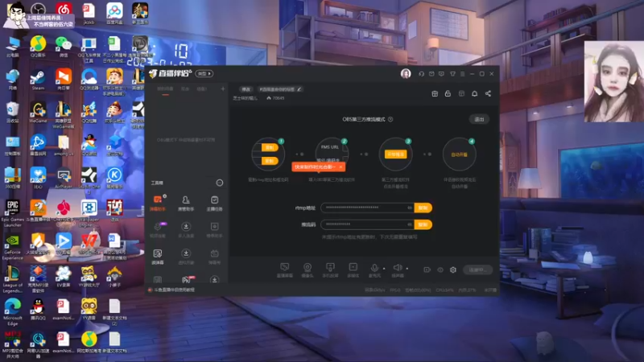Open the Epic Games Launcher desktop shortcut
Image resolution: width=644 pixels, height=362 pixels.
coord(12,213)
